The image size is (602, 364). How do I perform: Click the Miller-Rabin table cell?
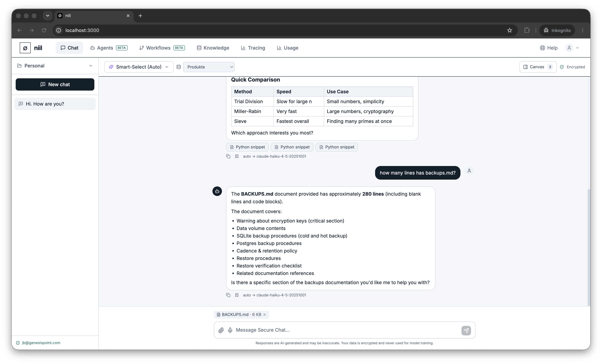click(x=252, y=111)
